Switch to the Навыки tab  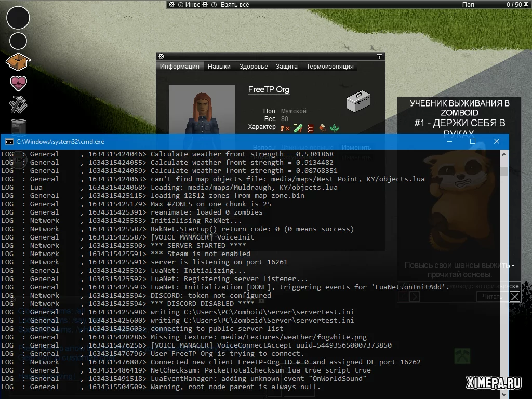[x=219, y=66]
